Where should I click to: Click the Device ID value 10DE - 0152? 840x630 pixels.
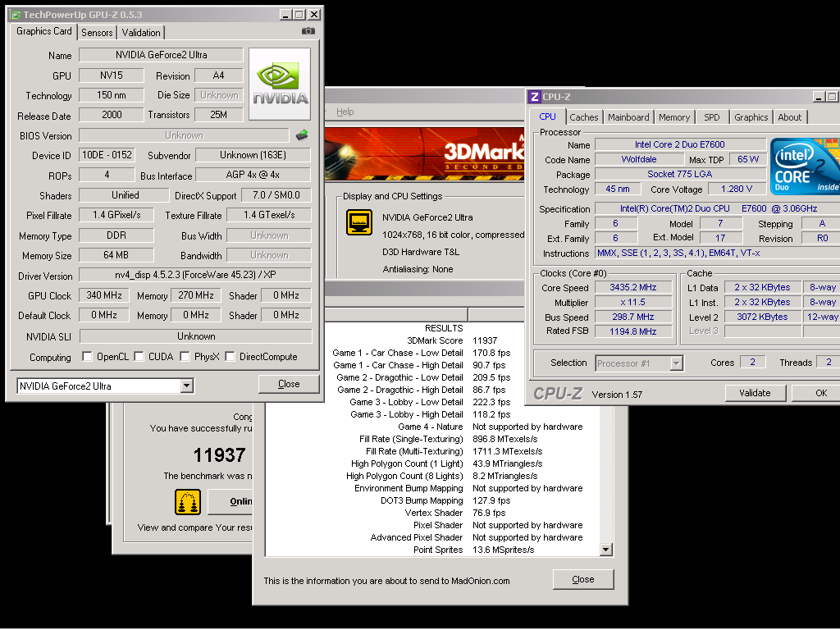click(x=107, y=155)
